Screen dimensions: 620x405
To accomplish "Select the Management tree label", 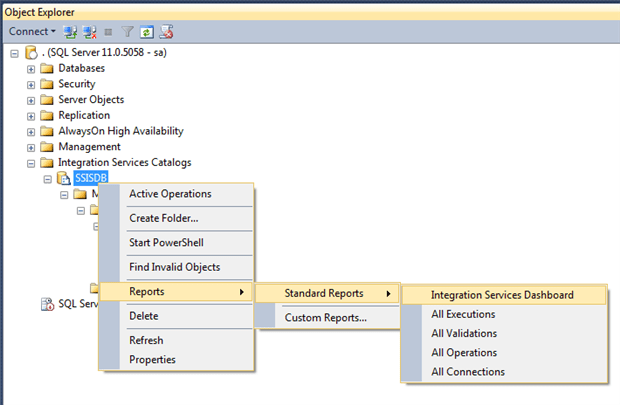I will (x=89, y=147).
